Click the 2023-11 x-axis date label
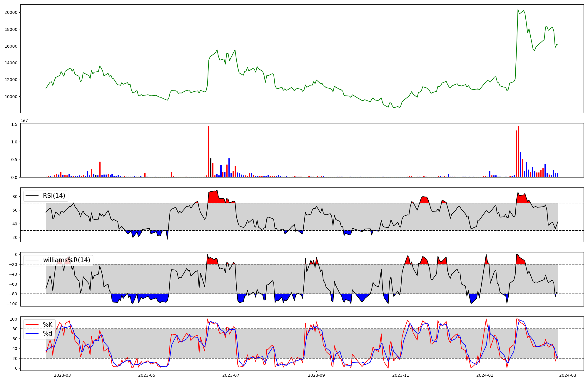This screenshot has width=588, height=382. tap(401, 375)
